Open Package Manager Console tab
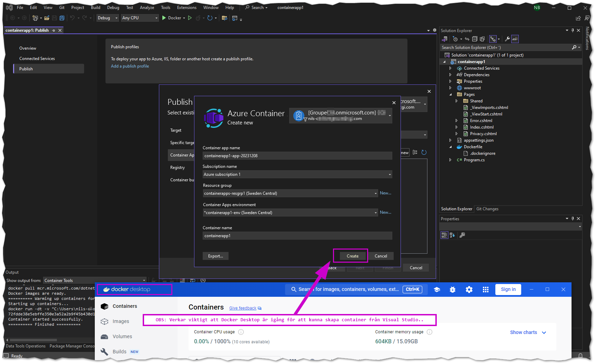Viewport: 596px width, 364px height. click(72, 346)
